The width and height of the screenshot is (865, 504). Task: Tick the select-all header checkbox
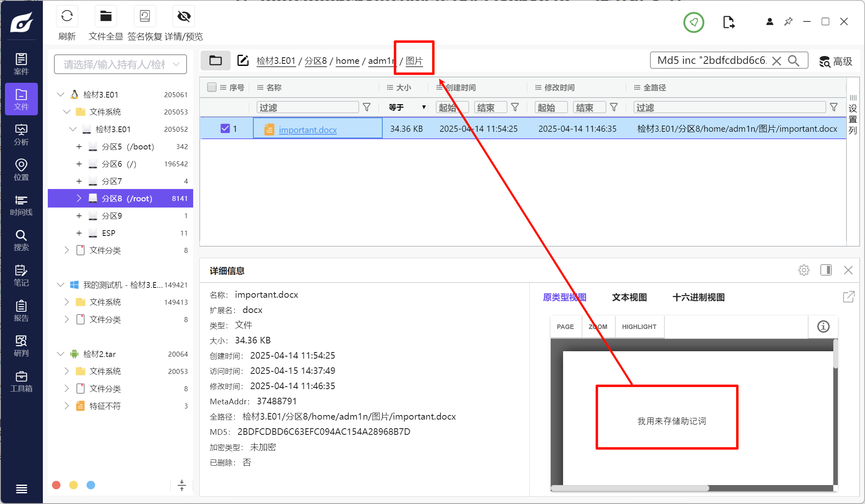[212, 87]
